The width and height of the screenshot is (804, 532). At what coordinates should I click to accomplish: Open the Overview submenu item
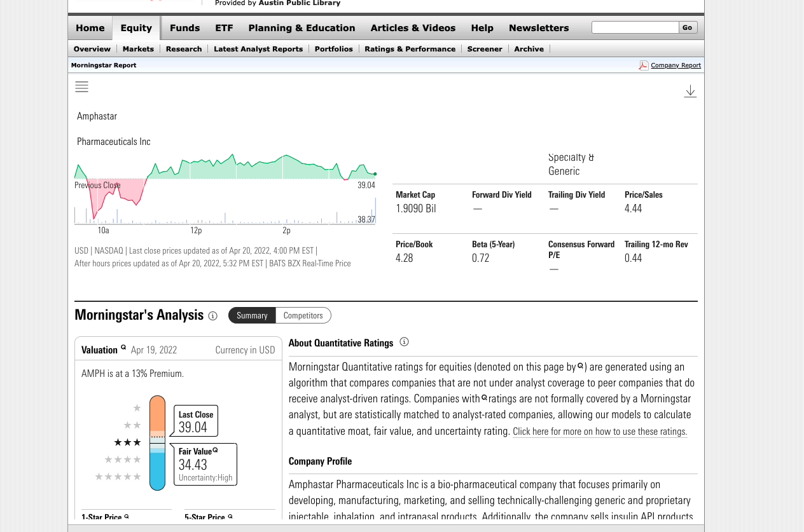click(x=92, y=49)
